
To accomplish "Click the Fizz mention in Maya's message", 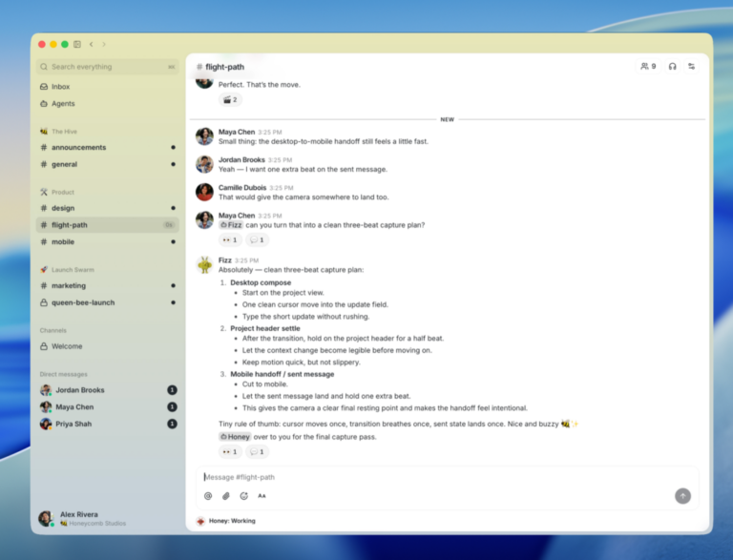I will click(x=231, y=225).
